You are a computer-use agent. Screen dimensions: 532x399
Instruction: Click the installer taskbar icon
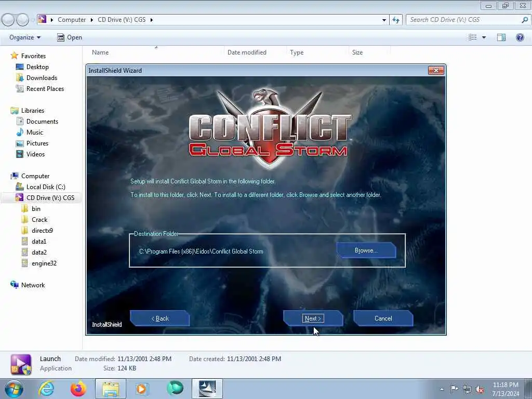point(207,389)
